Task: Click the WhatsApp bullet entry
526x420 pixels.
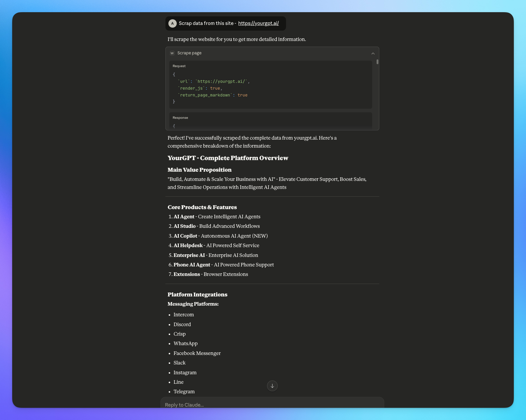Action: [185, 344]
